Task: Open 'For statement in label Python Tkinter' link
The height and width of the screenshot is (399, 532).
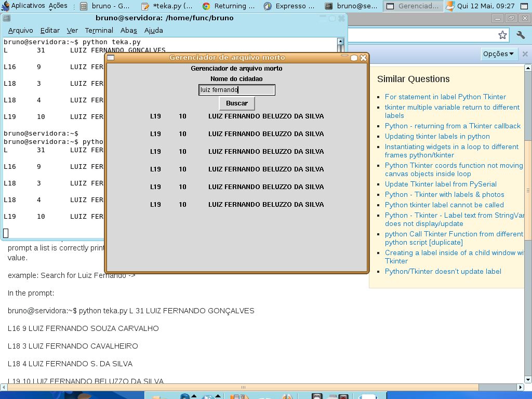Action: coord(445,97)
